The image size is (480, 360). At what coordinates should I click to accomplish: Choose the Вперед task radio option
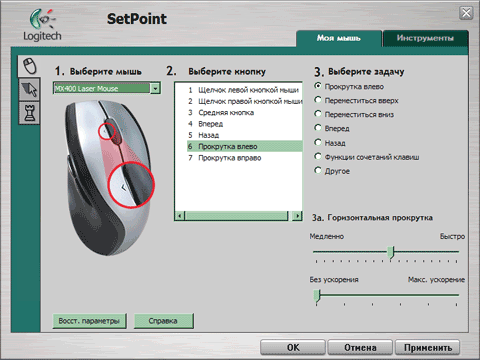point(318,128)
